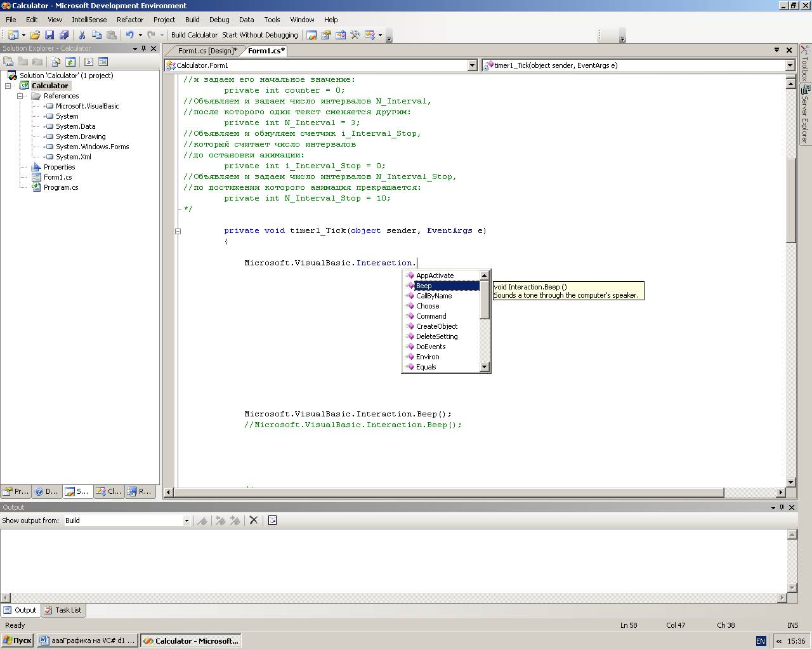Screen dimensions: 812x650
Task: Open the Refactor menu
Action: coord(130,20)
